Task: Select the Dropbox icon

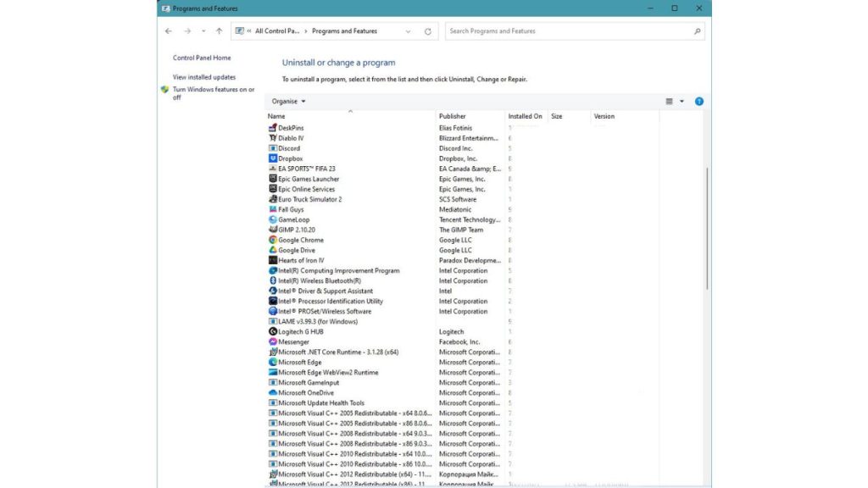Action: pyautogui.click(x=272, y=158)
